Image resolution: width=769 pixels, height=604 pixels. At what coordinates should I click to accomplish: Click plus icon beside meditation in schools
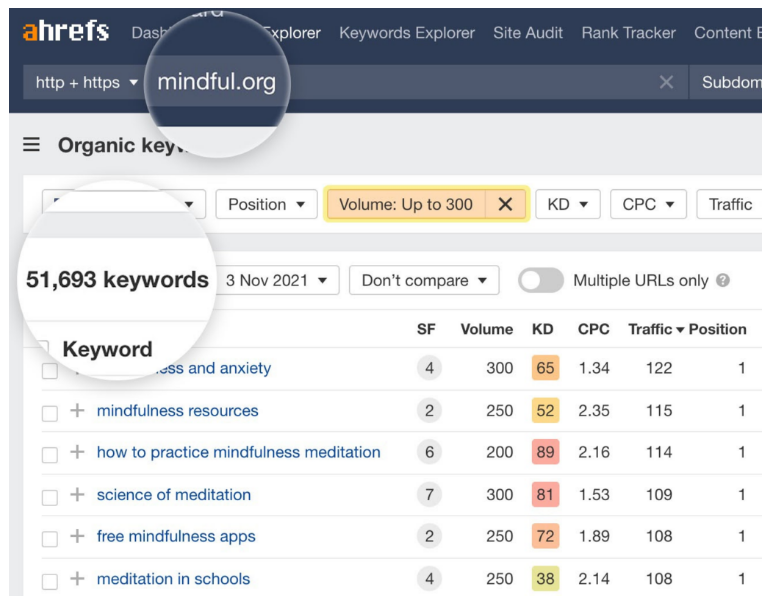click(77, 578)
